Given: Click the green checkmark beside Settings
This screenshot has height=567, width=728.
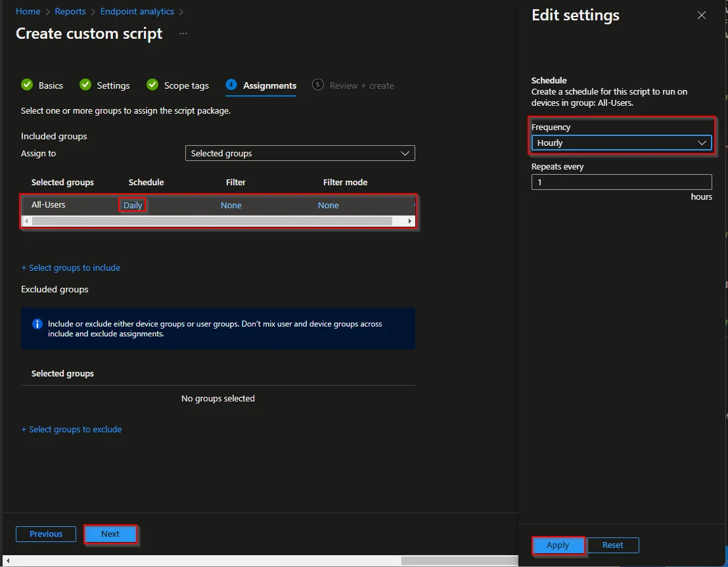Looking at the screenshot, I should tap(85, 85).
